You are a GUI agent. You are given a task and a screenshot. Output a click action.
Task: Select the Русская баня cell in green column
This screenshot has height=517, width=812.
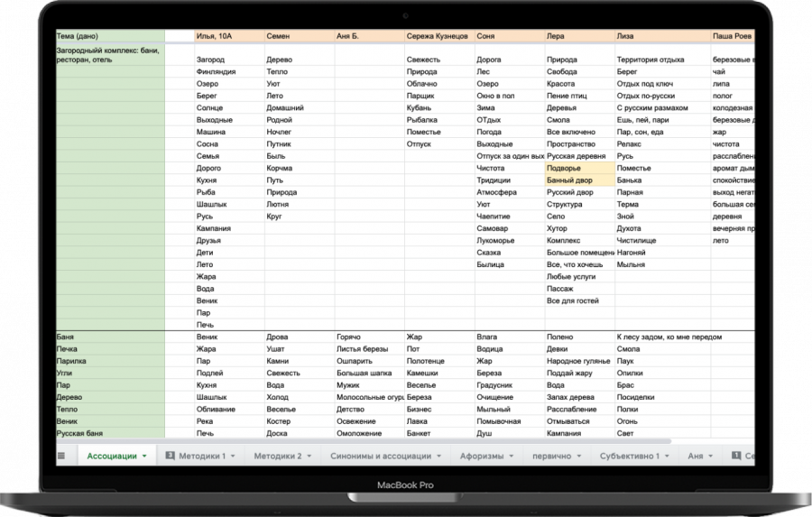pos(110,433)
